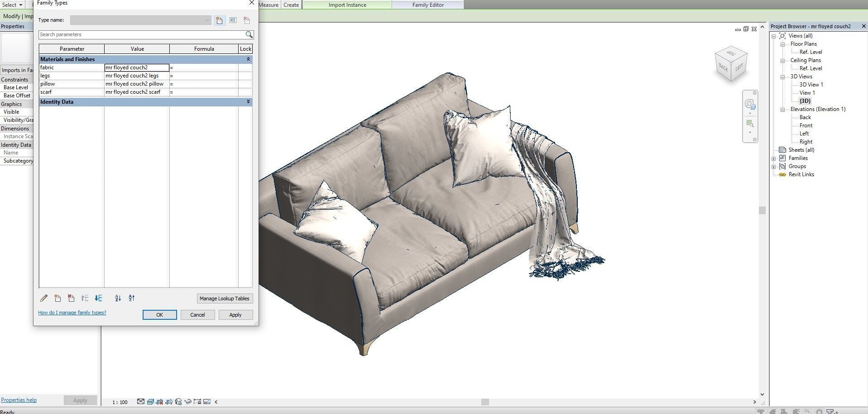Screen dimensions: 868x414
Task: Open the Zoom options dropdown arrow
Action: click(x=750, y=132)
